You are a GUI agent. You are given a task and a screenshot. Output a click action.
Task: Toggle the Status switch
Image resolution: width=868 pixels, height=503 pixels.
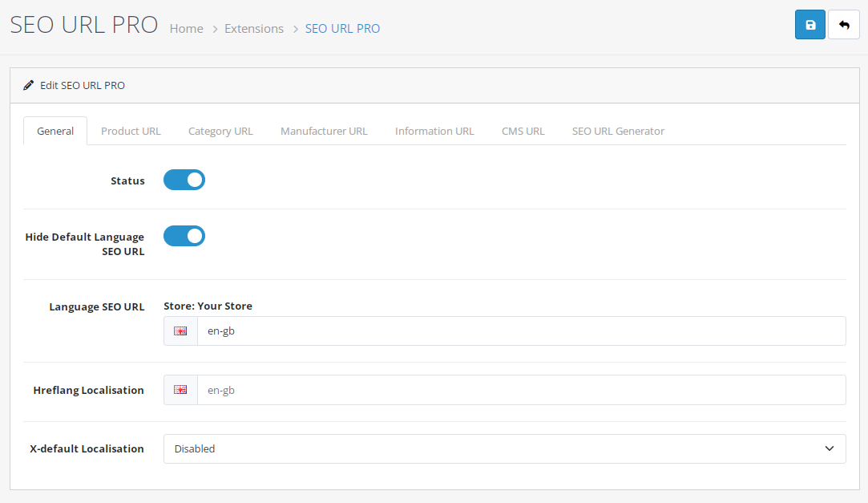point(184,180)
